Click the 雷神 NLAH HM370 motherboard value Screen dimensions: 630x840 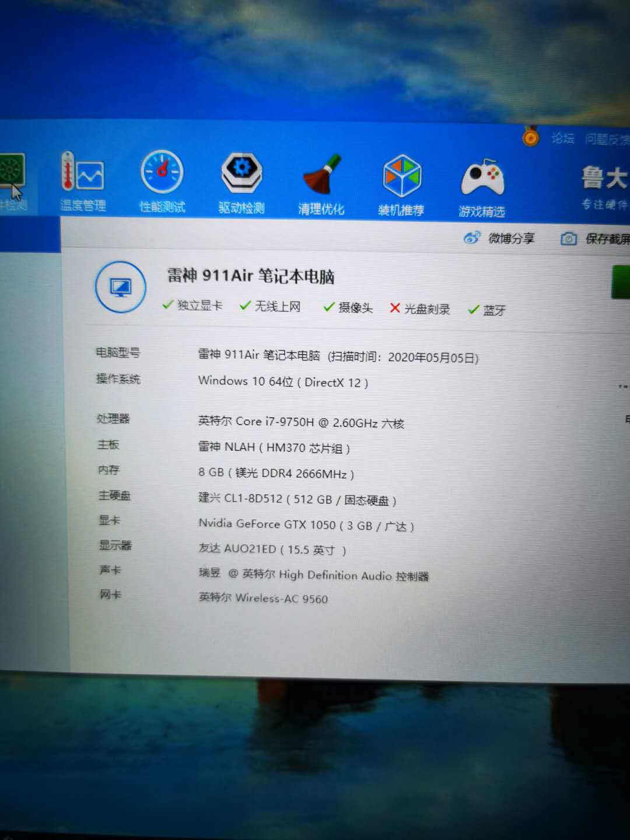click(274, 447)
